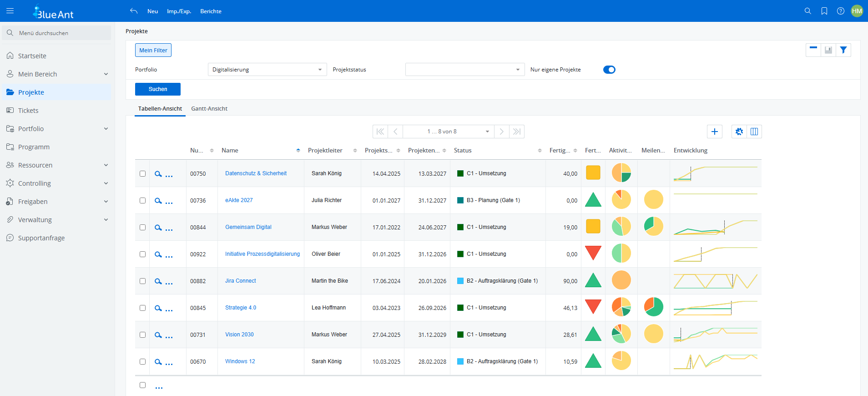This screenshot has width=868, height=396.
Task: Click the magnifier icon for eAkte 2027
Action: coord(158,201)
